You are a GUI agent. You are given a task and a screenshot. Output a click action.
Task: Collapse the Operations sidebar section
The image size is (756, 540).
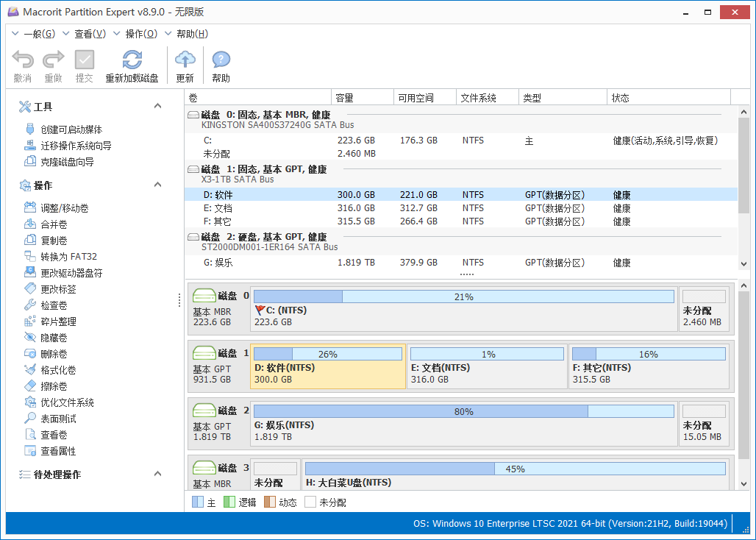tap(157, 185)
